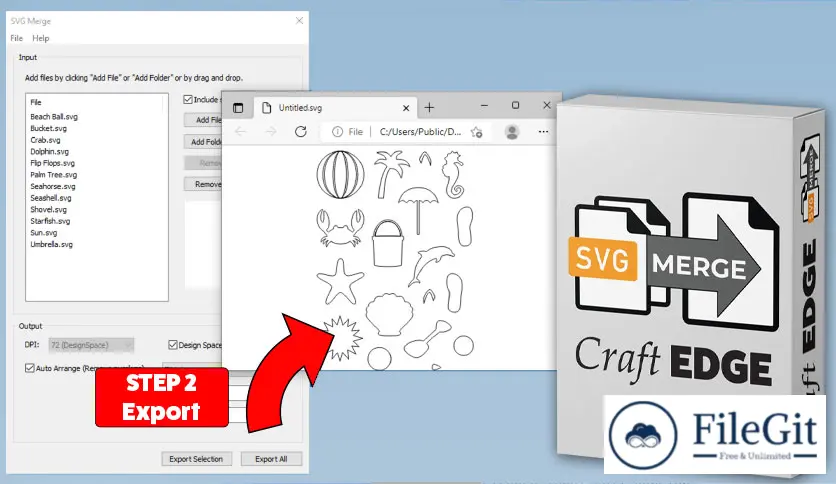
Task: Add this page to favorites
Action: click(477, 132)
